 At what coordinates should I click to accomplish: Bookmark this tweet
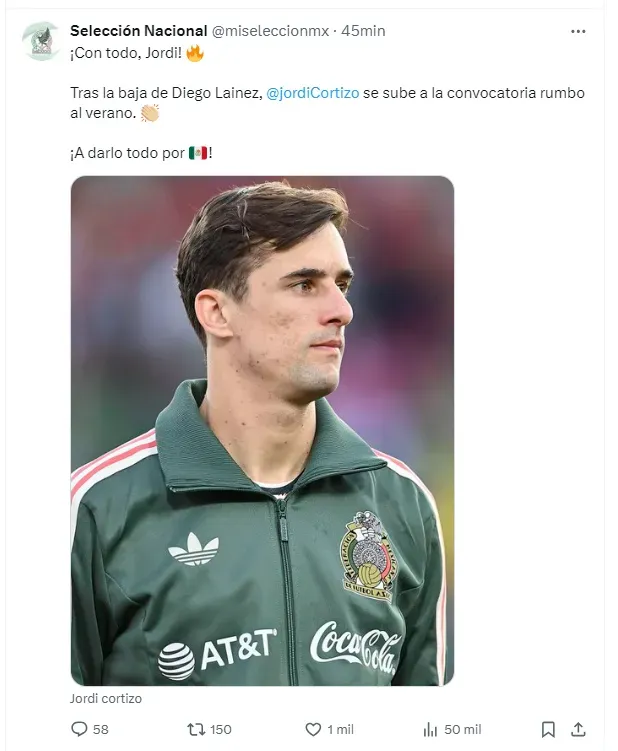click(x=548, y=730)
